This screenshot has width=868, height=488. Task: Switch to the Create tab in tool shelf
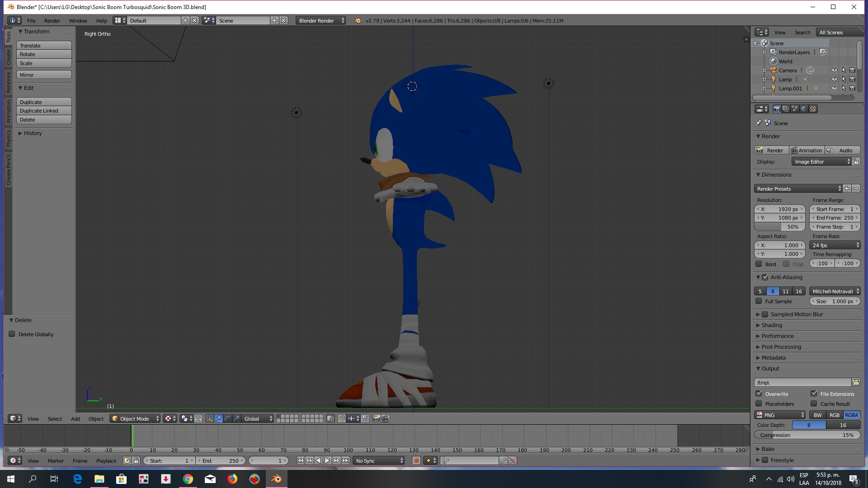(8, 57)
